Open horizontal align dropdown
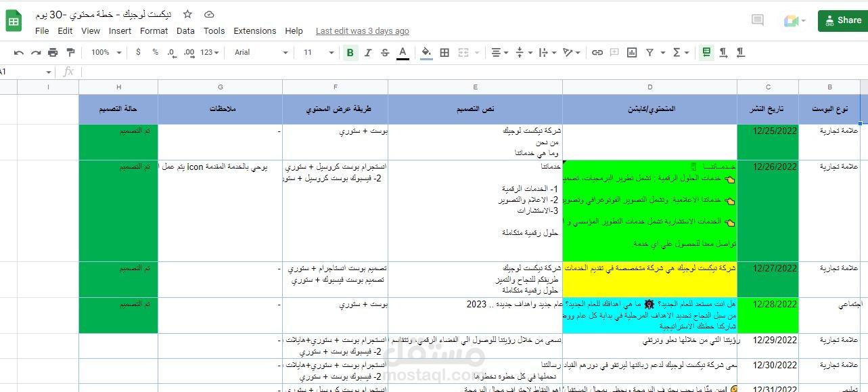The width and height of the screenshot is (868, 392). tap(500, 52)
